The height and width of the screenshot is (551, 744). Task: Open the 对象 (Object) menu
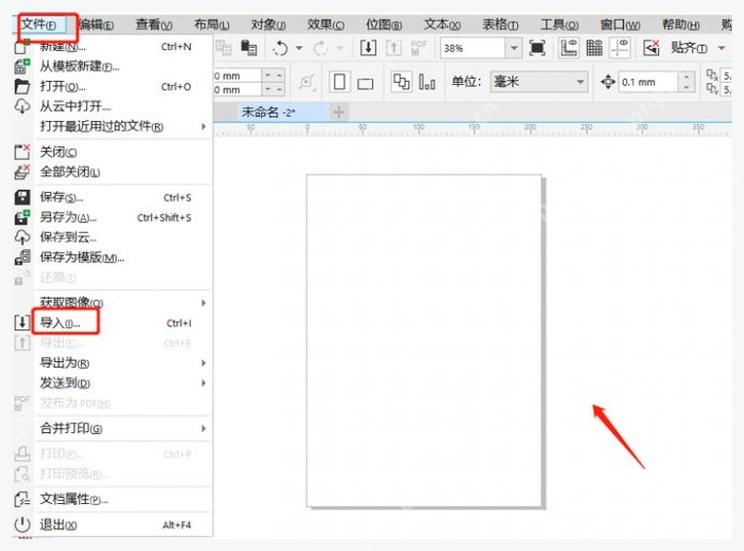coord(269,25)
